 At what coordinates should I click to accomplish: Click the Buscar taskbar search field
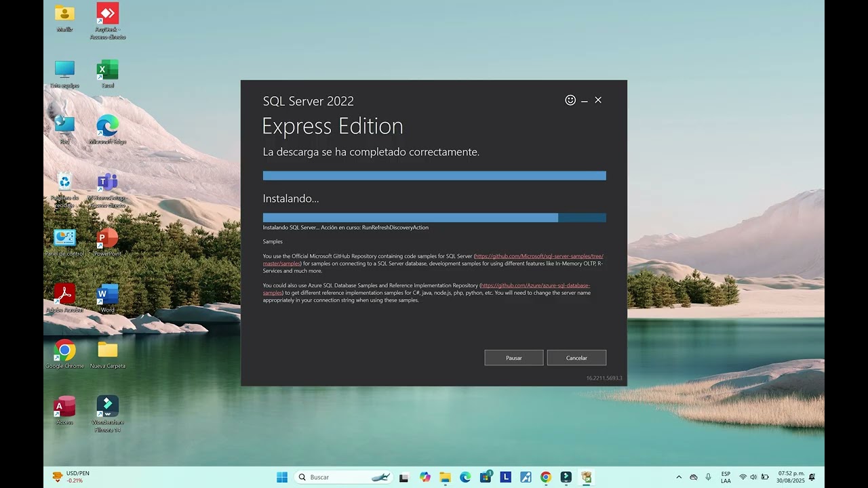pyautogui.click(x=344, y=477)
